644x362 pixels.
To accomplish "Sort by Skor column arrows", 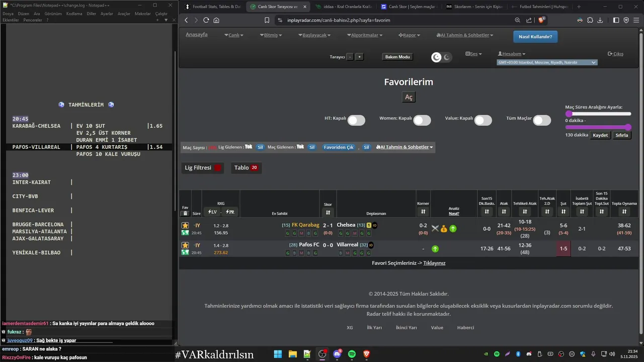I will [328, 212].
